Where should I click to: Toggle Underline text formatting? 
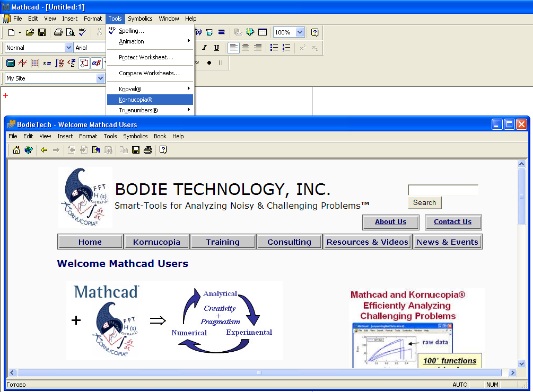tap(216, 48)
